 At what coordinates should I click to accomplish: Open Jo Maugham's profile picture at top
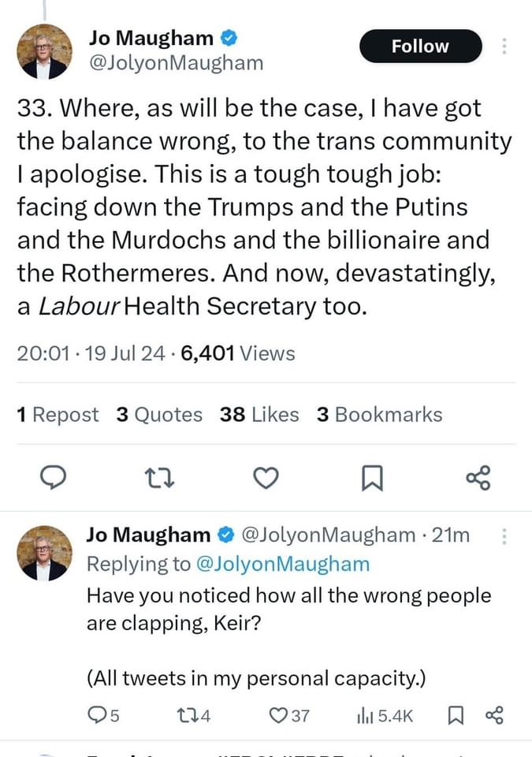pyautogui.click(x=45, y=51)
